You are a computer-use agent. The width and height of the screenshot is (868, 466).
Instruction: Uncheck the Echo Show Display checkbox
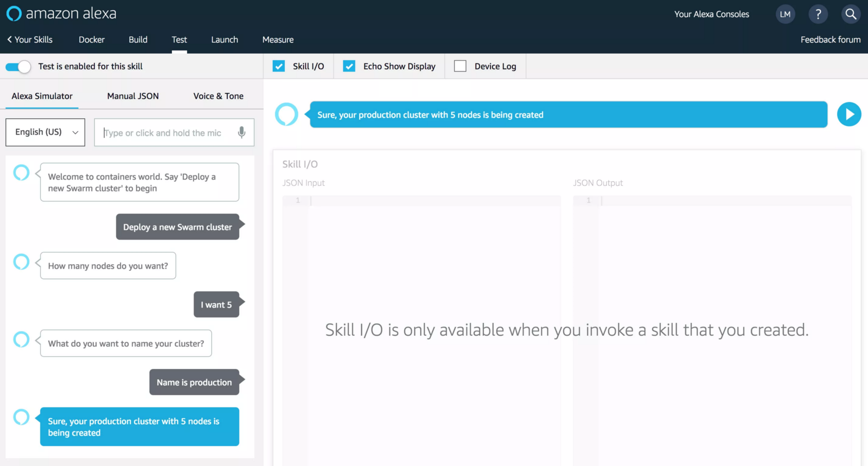pos(349,66)
